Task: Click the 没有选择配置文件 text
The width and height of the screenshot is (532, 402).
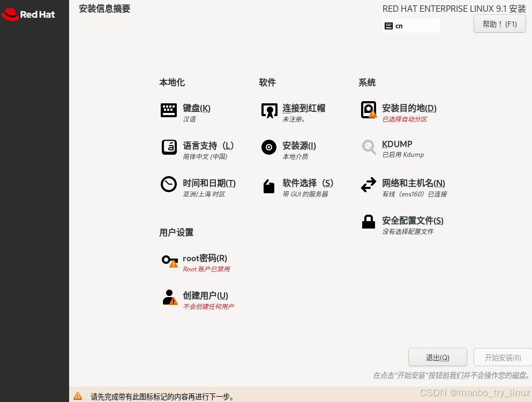Action: (x=408, y=231)
